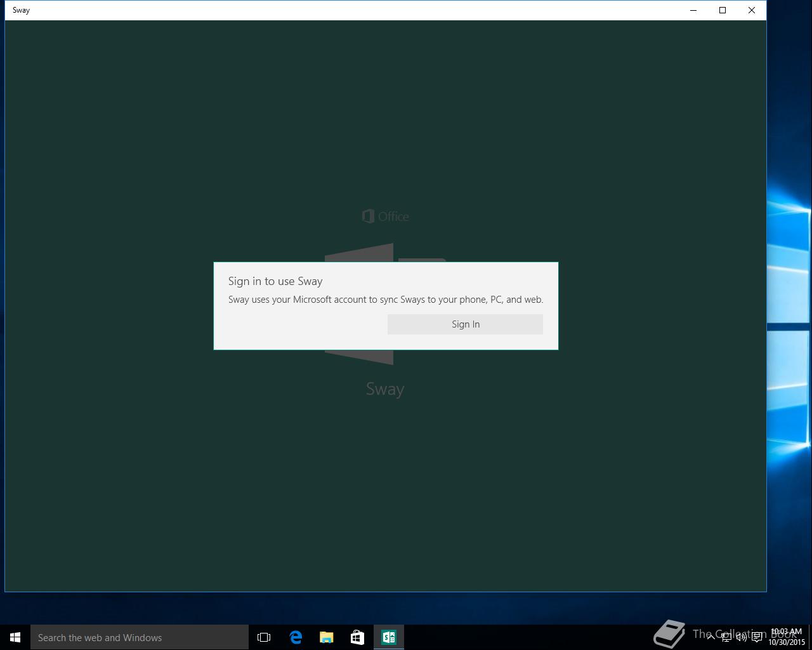Select the Sway app taskbar icon
Viewport: 812px width, 650px height.
[x=389, y=637]
